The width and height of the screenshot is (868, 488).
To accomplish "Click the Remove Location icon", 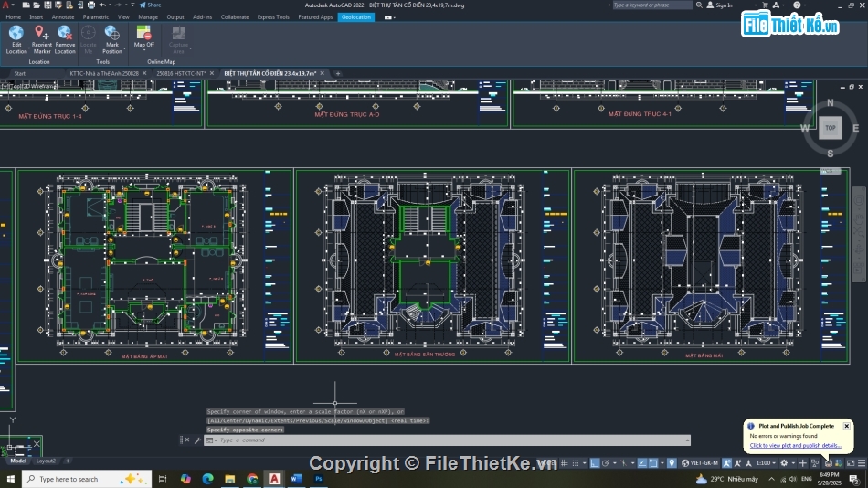I will pos(65,34).
